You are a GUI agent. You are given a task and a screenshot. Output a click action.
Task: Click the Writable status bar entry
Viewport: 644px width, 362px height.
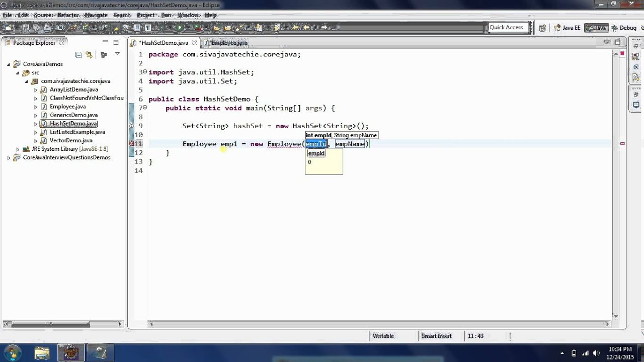tap(383, 336)
